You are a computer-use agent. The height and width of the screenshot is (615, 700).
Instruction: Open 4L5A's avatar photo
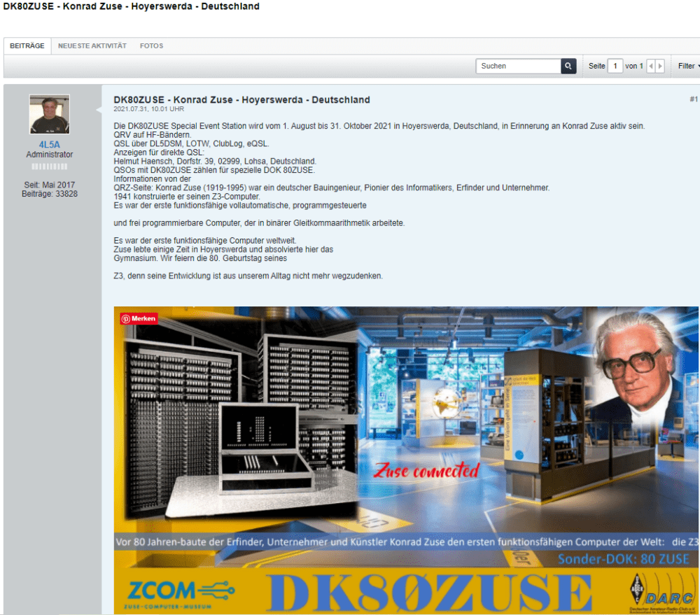[x=49, y=113]
